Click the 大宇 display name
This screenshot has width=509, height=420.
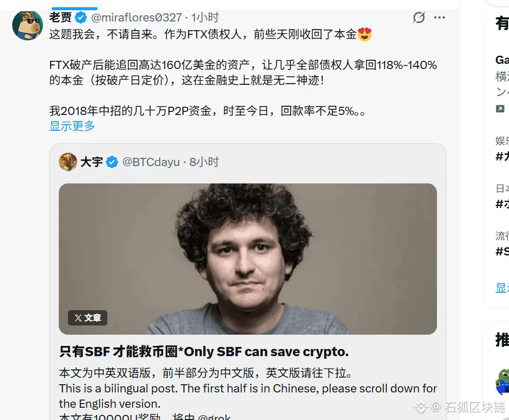[x=91, y=162]
